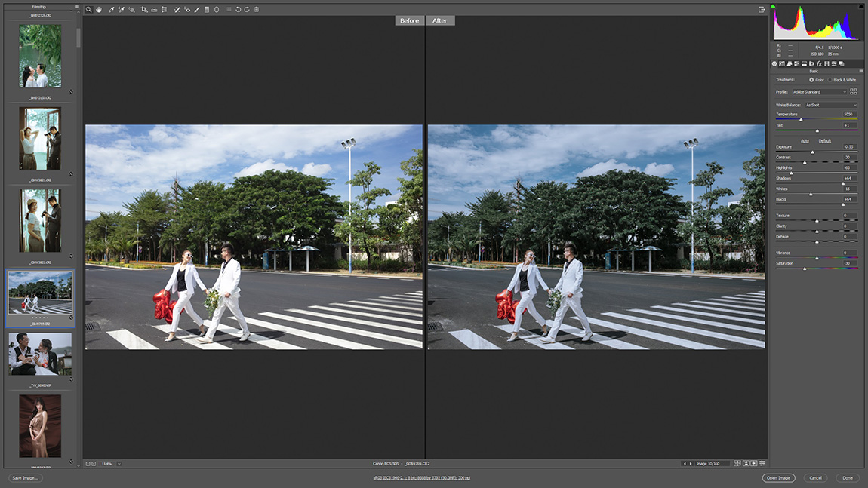The width and height of the screenshot is (868, 488).
Task: Switch to the Split Toning panel tab
Action: [x=805, y=63]
